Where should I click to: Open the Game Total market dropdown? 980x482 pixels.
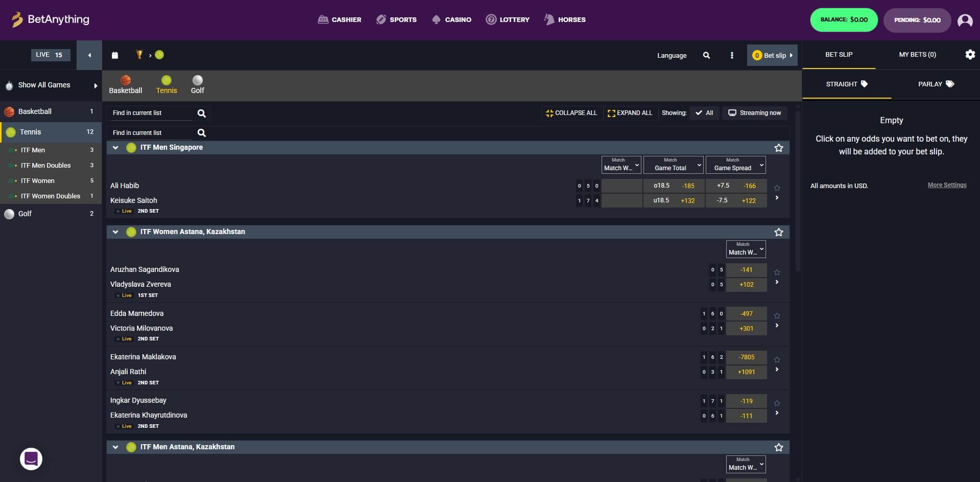coord(673,165)
